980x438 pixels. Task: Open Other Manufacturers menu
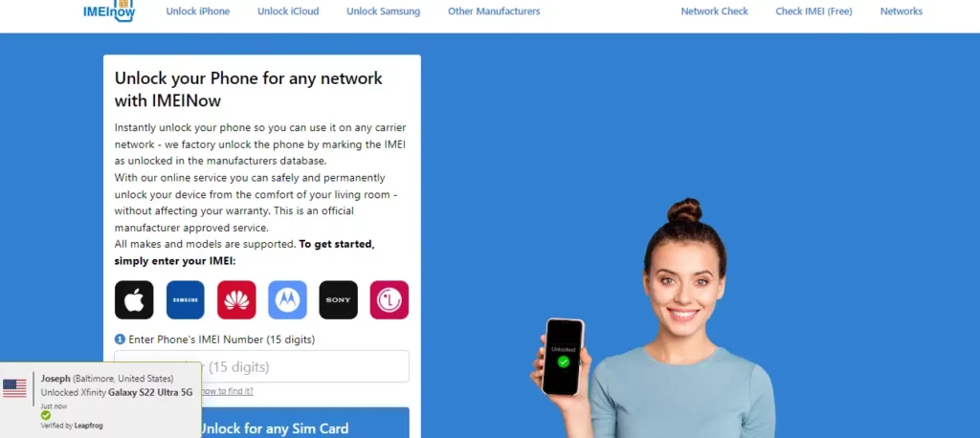tap(494, 11)
